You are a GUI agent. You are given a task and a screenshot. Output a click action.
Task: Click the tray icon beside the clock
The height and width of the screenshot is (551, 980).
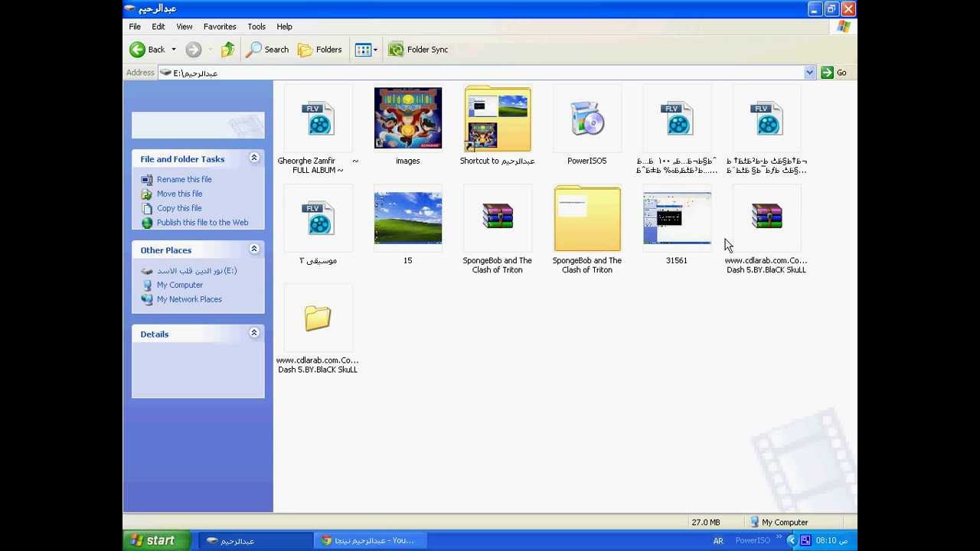pos(805,541)
